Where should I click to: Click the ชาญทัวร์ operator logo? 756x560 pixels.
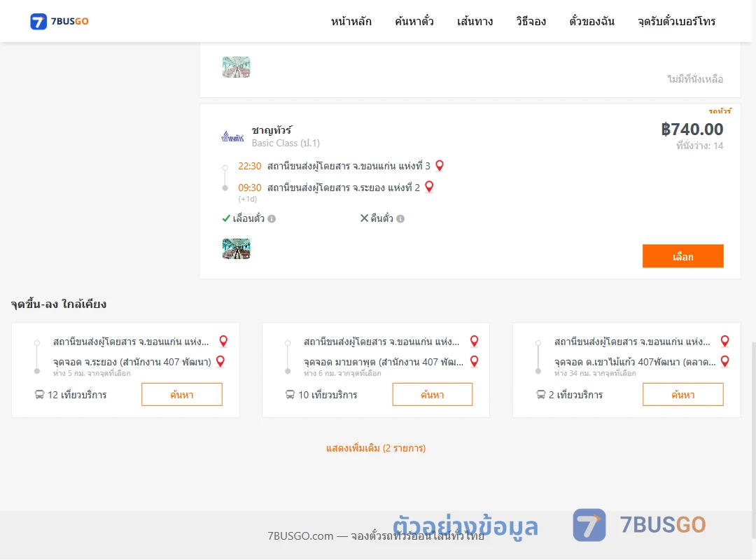click(232, 137)
